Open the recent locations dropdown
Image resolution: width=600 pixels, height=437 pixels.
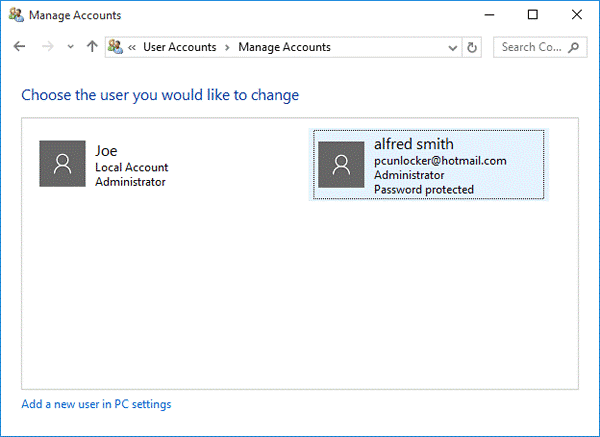point(70,47)
